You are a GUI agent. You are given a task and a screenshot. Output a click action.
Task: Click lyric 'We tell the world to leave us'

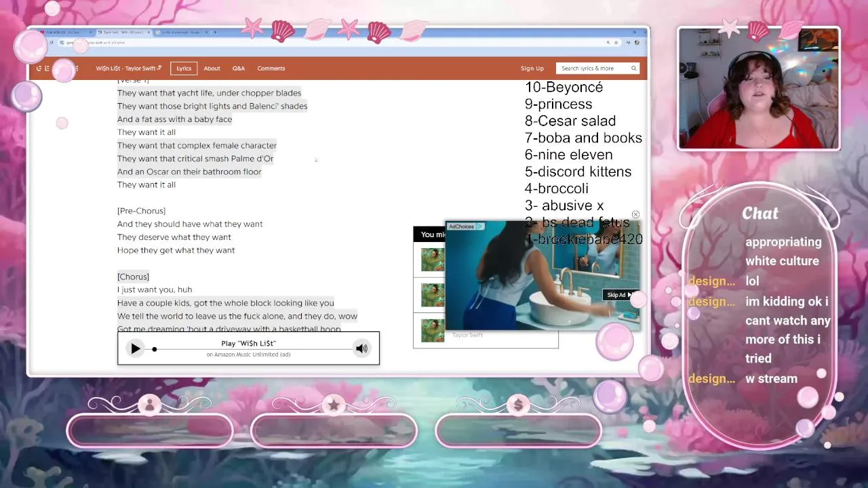tap(237, 317)
